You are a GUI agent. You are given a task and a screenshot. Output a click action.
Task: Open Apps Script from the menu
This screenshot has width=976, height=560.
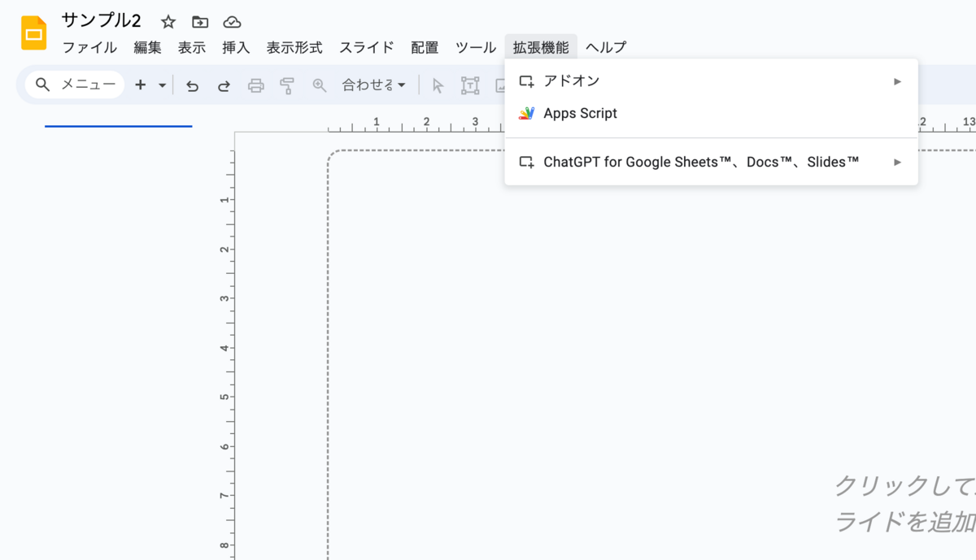pyautogui.click(x=711, y=114)
